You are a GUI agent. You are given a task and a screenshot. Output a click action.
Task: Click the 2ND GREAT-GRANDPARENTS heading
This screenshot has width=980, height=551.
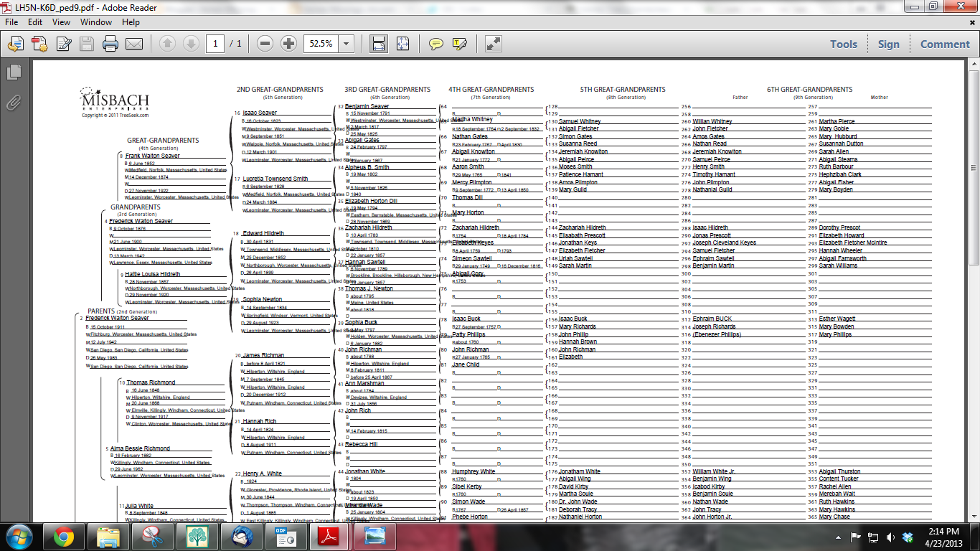tap(280, 90)
